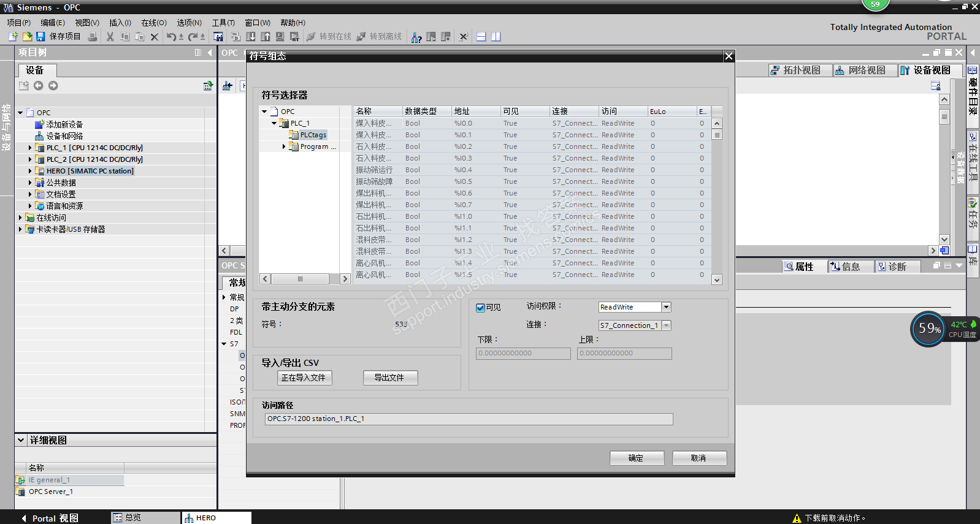
Task: Select the 振动筛运行 row in the symbol table
Action: tap(532, 170)
